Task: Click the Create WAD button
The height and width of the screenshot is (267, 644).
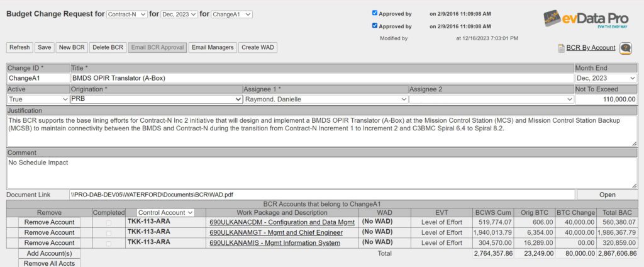Action: (x=258, y=47)
